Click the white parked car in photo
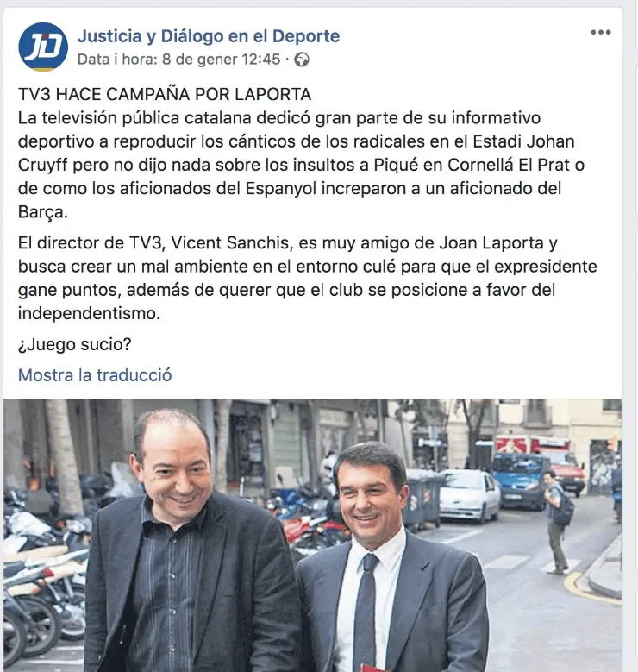The width and height of the screenshot is (638, 672). click(469, 496)
